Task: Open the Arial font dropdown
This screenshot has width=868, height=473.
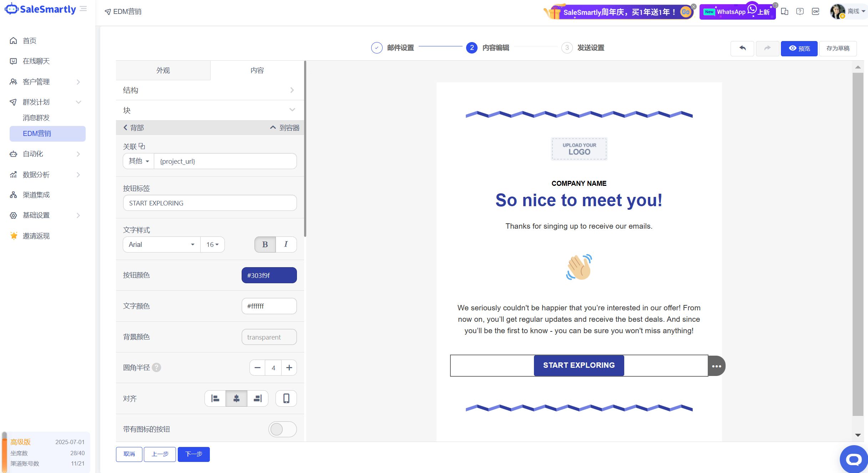Action: pyautogui.click(x=161, y=244)
